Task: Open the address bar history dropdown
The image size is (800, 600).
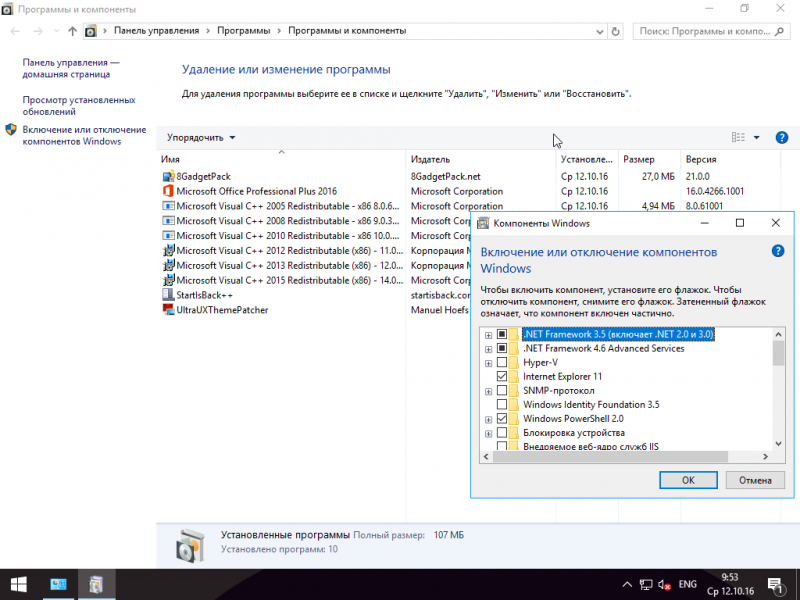Action: [599, 31]
